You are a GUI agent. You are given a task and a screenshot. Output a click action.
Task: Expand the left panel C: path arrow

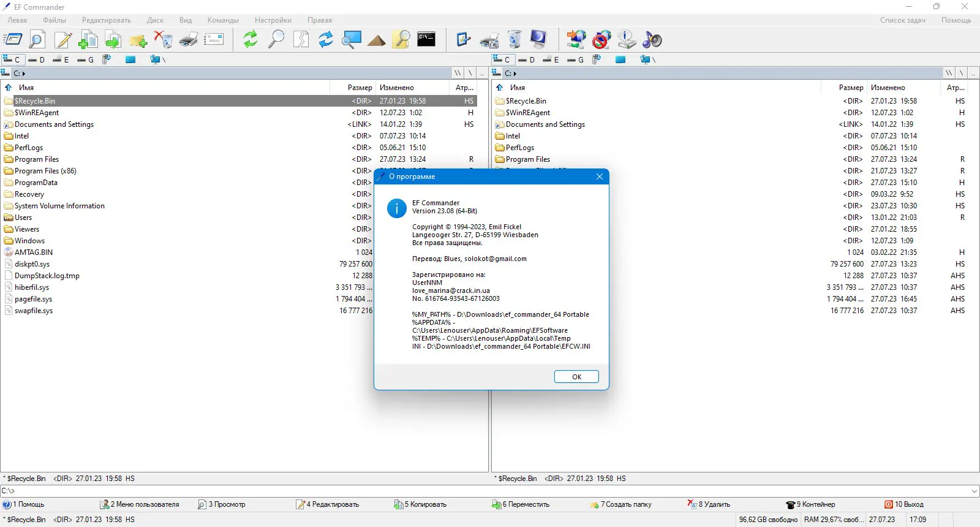coord(24,74)
